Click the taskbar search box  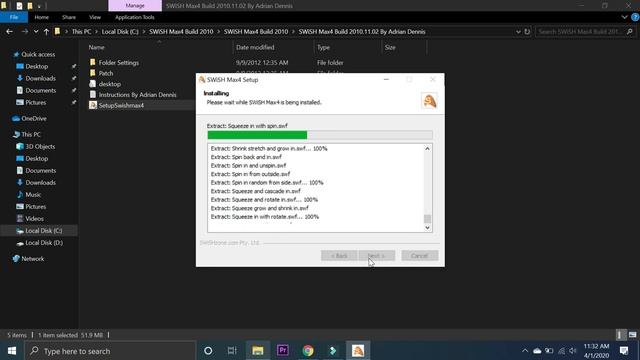tap(110, 351)
